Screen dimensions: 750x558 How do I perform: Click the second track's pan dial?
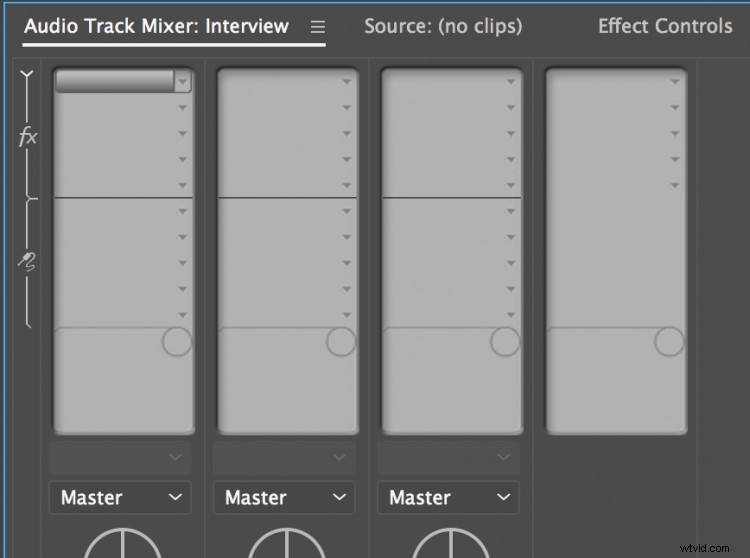(x=287, y=543)
